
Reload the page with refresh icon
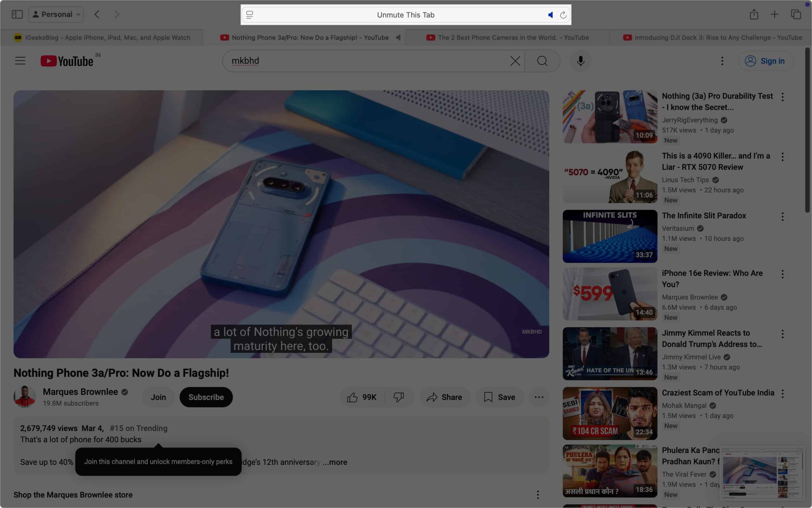563,15
